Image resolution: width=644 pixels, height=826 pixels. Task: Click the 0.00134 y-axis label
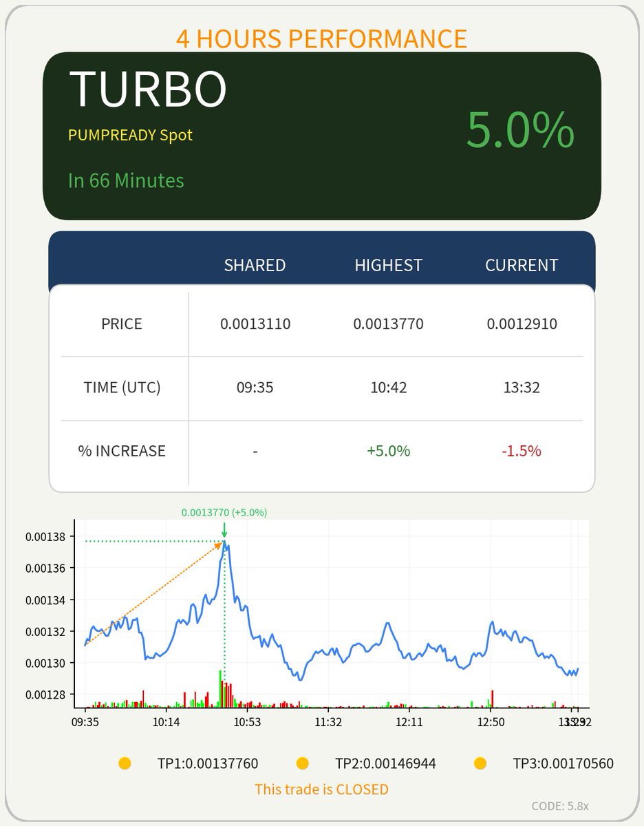[x=45, y=600]
